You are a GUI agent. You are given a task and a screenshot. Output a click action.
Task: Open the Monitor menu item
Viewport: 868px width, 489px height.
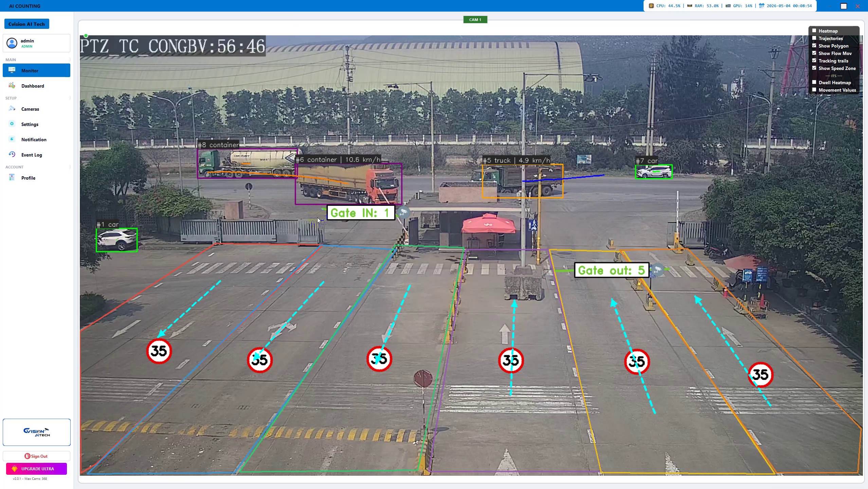(37, 70)
